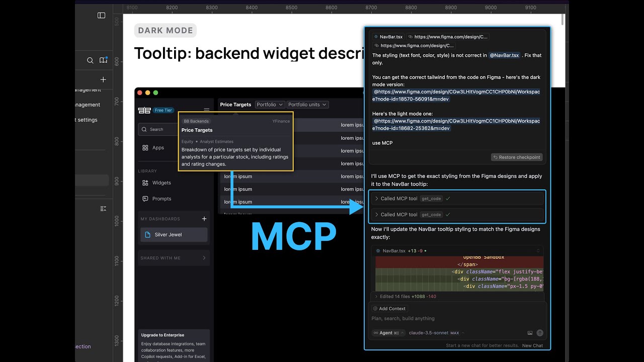Click the Search field in the mockup sidebar
Image resolution: width=644 pixels, height=362 pixels.
[x=158, y=129]
